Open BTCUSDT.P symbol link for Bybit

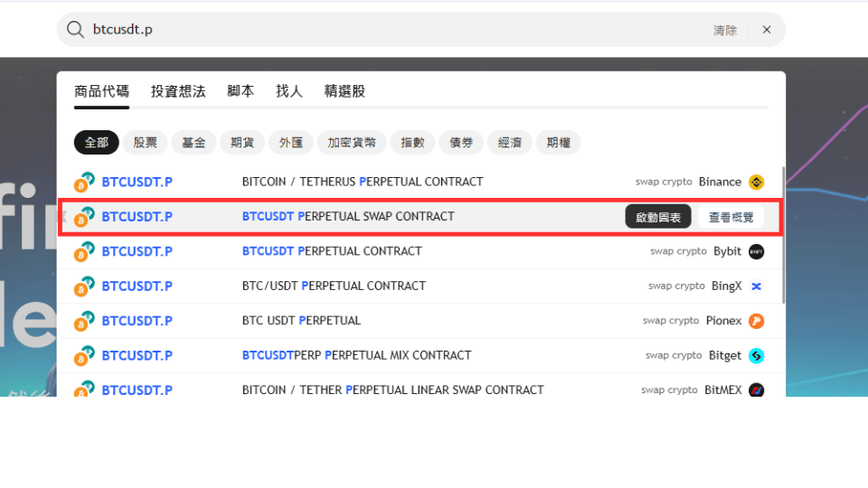[137, 252]
